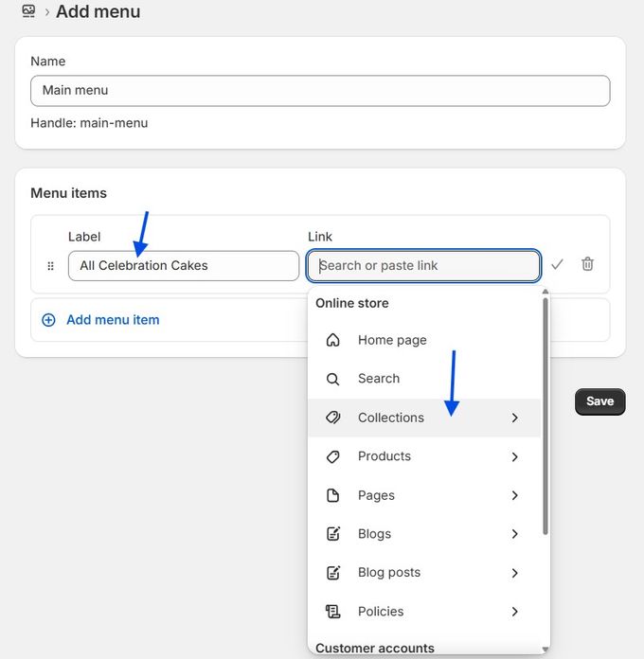This screenshot has height=659, width=644.
Task: Expand Pages using its chevron
Action: pos(514,495)
